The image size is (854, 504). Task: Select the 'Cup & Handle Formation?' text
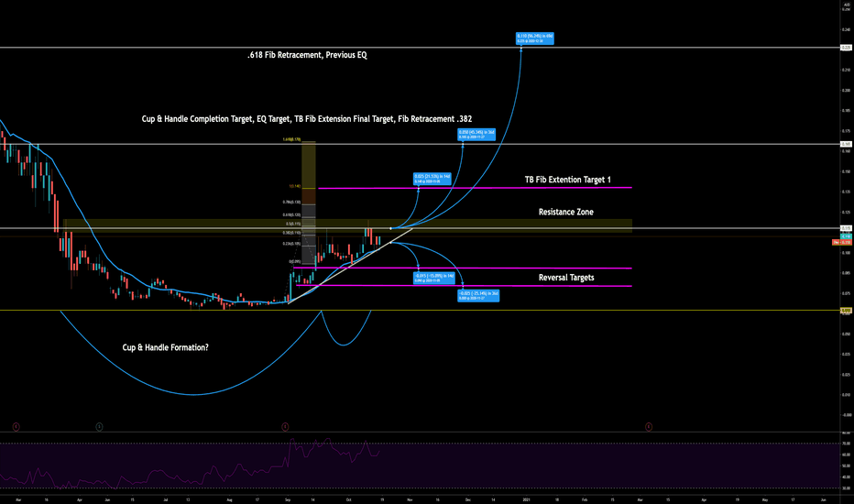click(166, 347)
